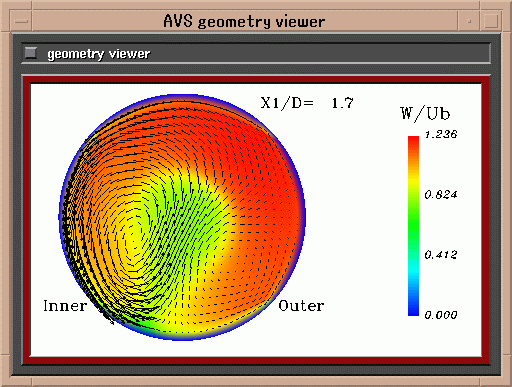Viewport: 512px width, 387px height.
Task: Pick the blue bottom of the color bar
Action: [x=413, y=305]
